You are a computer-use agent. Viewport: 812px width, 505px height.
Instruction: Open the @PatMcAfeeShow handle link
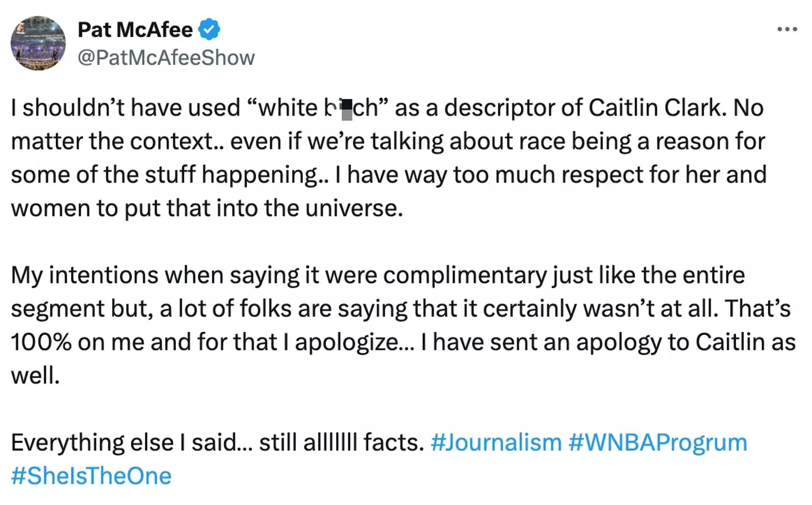[x=166, y=57]
